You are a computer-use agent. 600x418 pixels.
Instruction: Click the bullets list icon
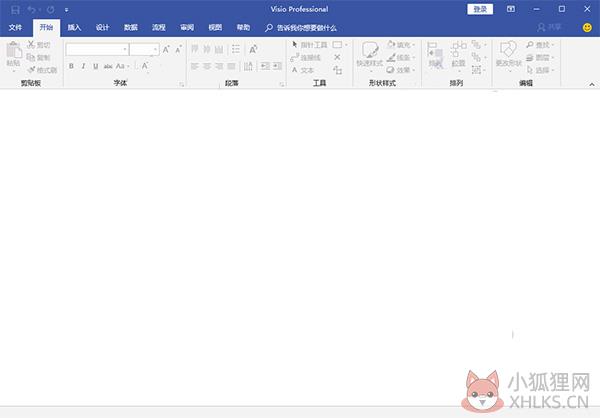[x=236, y=49]
